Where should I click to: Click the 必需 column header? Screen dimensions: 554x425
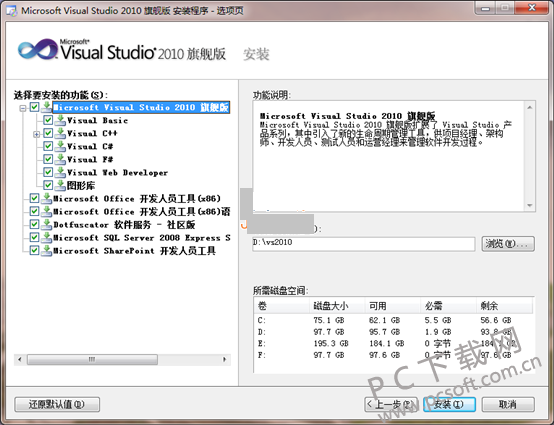[x=448, y=306]
